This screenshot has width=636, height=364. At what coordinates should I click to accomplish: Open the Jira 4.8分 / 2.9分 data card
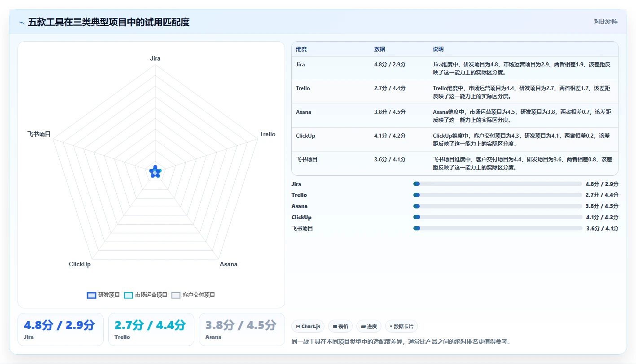coord(61,329)
